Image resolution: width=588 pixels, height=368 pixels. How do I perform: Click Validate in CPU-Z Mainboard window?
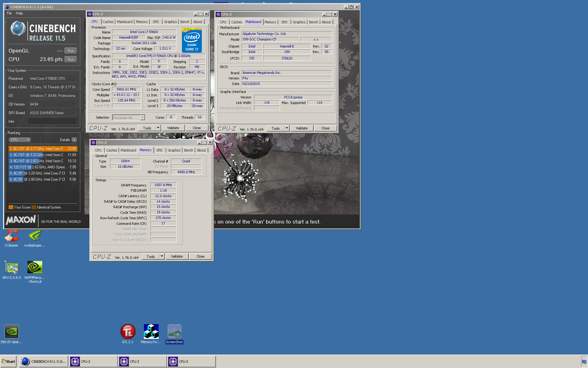pos(302,128)
